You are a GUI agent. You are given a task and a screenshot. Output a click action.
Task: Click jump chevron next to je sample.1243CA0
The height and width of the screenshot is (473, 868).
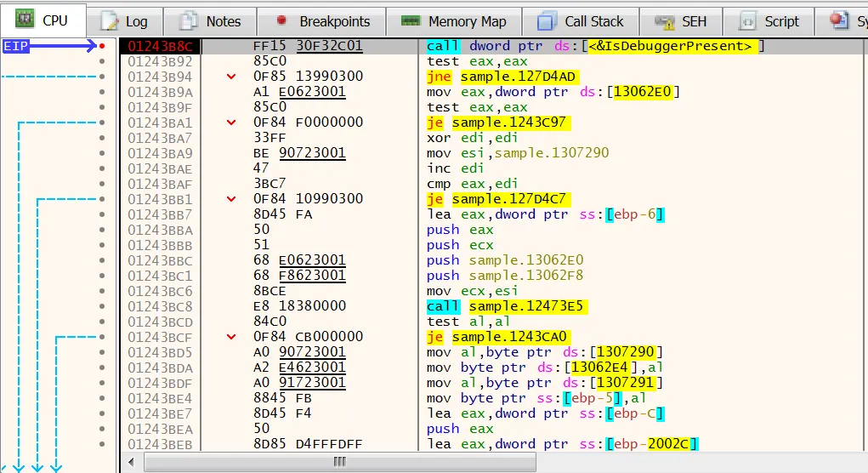coord(230,337)
